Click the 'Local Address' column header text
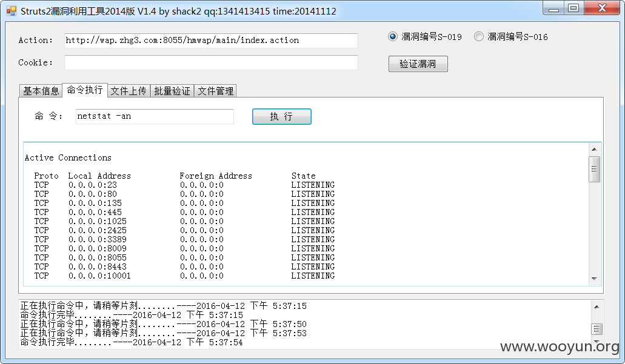 (x=99, y=176)
